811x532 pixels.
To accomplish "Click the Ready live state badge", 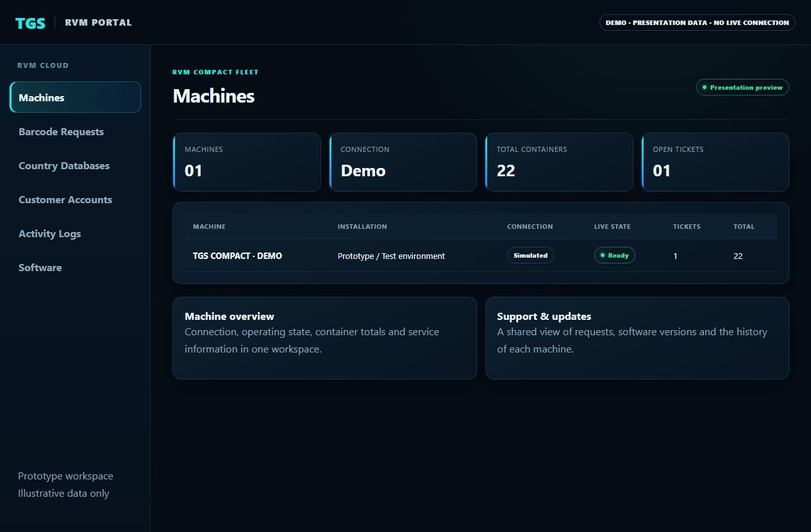I will [x=614, y=255].
